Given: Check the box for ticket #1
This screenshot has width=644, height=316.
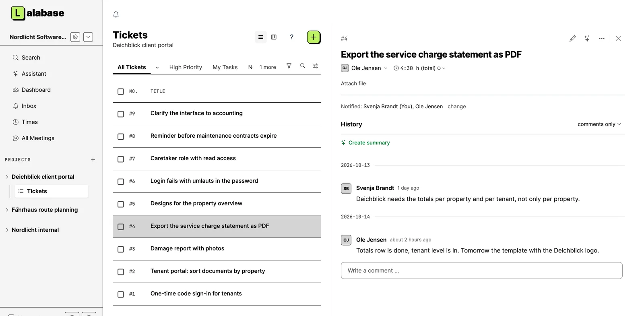Looking at the screenshot, I should point(121,294).
